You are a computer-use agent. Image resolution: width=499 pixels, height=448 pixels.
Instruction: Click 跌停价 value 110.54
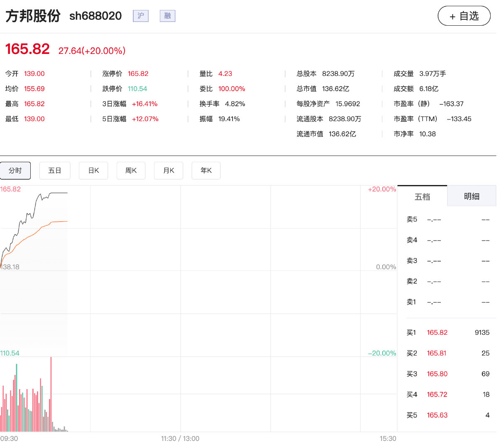(137, 89)
